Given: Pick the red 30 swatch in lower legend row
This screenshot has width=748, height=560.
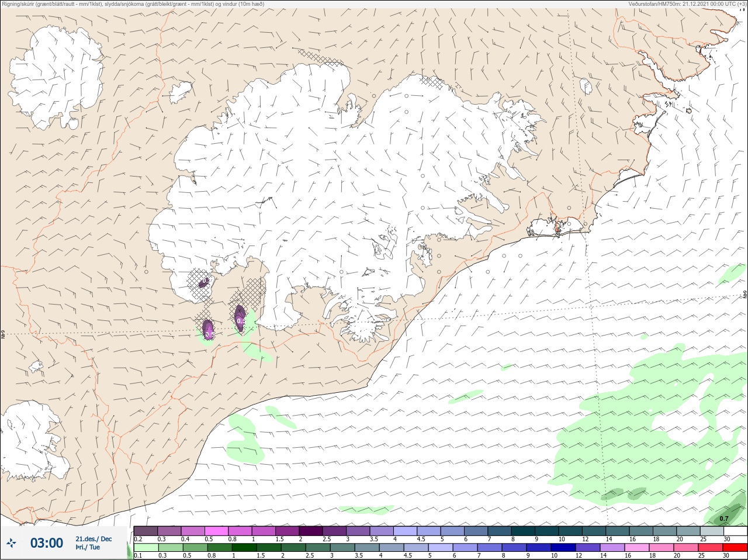Looking at the screenshot, I should pyautogui.click(x=735, y=548).
